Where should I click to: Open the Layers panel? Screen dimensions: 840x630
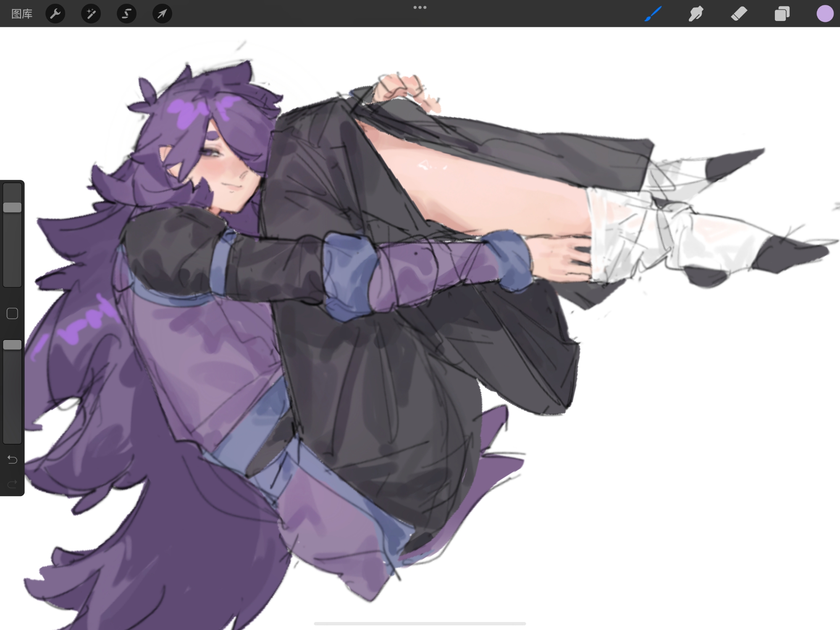pyautogui.click(x=782, y=14)
